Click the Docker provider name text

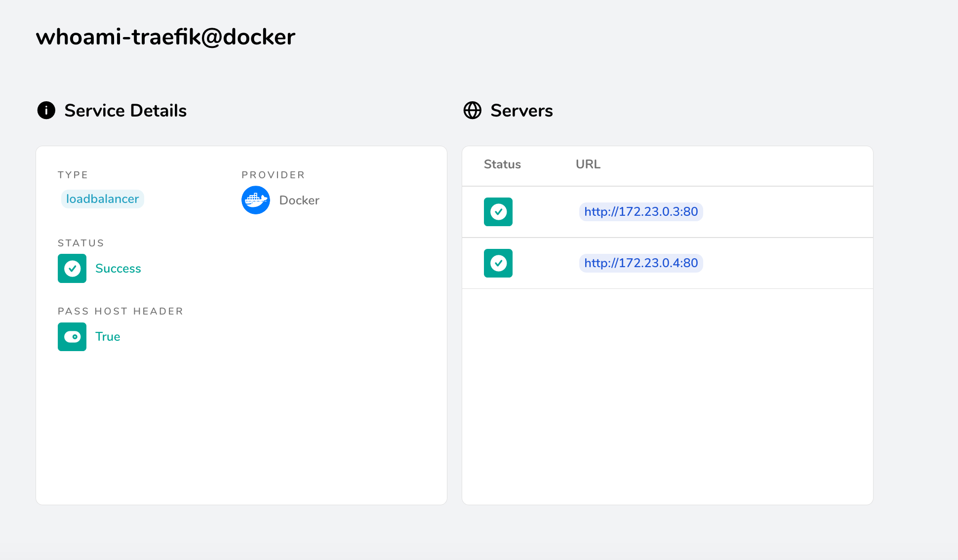[x=299, y=200]
